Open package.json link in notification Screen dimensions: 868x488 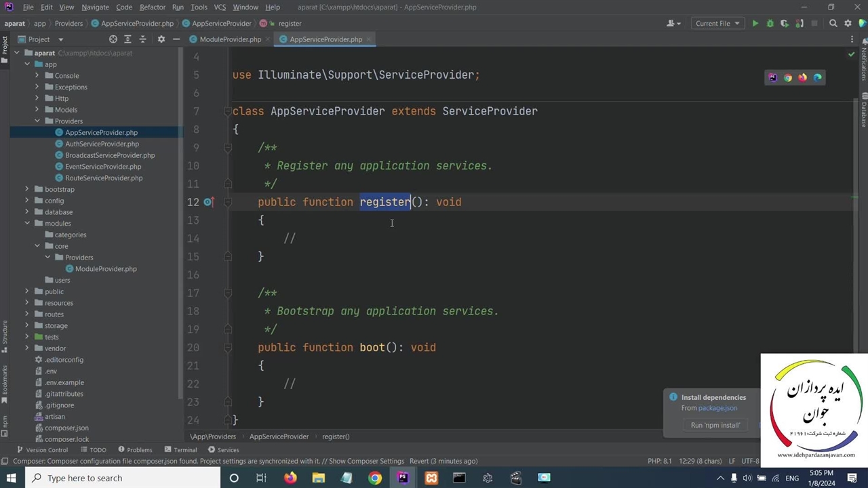(717, 408)
